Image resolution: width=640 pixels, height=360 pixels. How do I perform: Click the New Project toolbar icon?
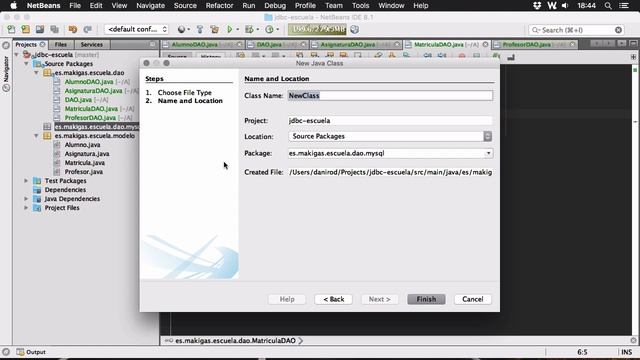(x=25, y=29)
